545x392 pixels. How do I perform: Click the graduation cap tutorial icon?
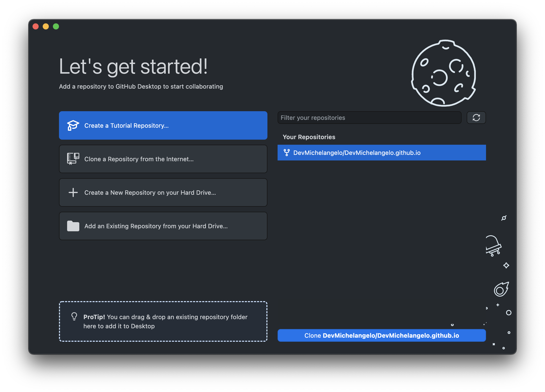pyautogui.click(x=73, y=125)
